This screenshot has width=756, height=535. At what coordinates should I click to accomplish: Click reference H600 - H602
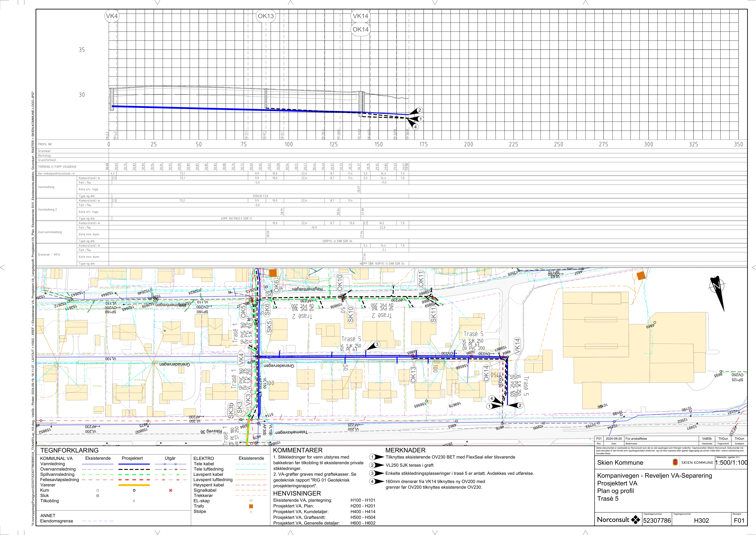pos(363,523)
